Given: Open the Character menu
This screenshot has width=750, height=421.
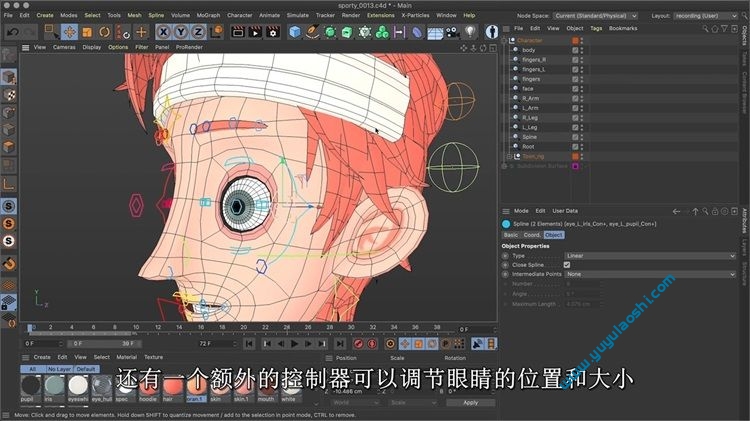Looking at the screenshot, I should pyautogui.click(x=240, y=15).
